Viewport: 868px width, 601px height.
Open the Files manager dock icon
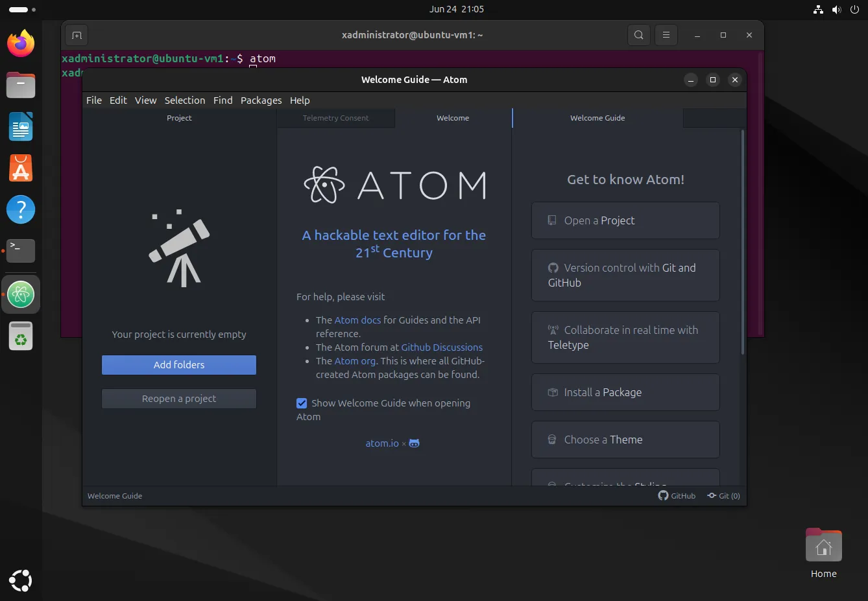coord(21,85)
